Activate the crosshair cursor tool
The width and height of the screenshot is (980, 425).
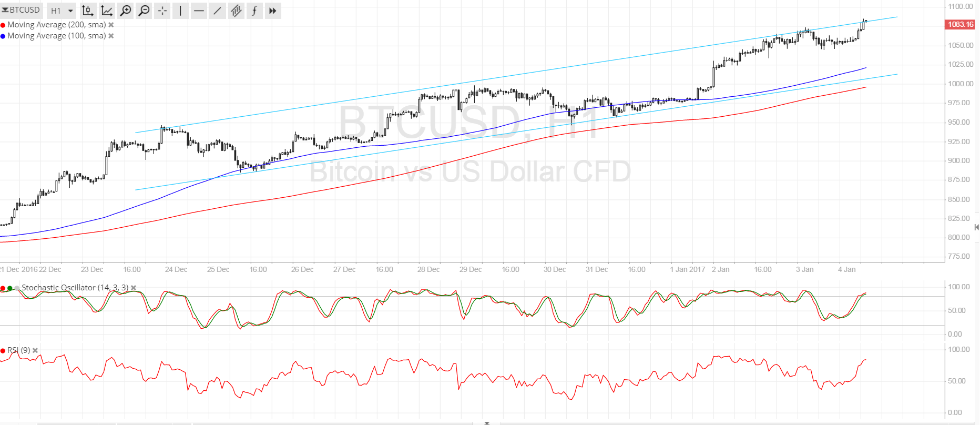(x=162, y=11)
